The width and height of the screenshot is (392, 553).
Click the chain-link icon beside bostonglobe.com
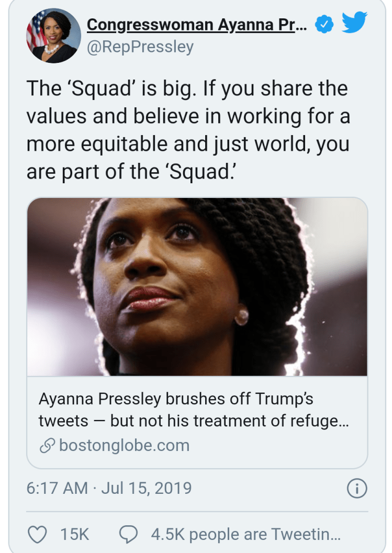(47, 446)
